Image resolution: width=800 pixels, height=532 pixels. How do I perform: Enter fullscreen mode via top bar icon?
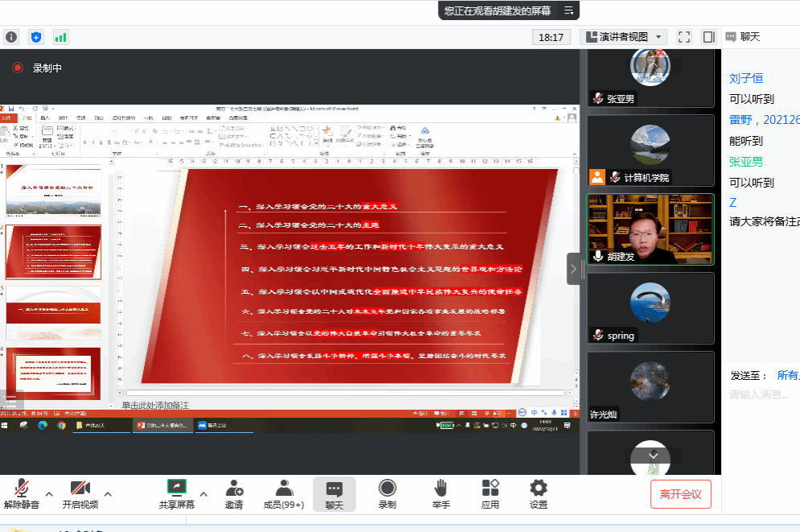click(684, 37)
